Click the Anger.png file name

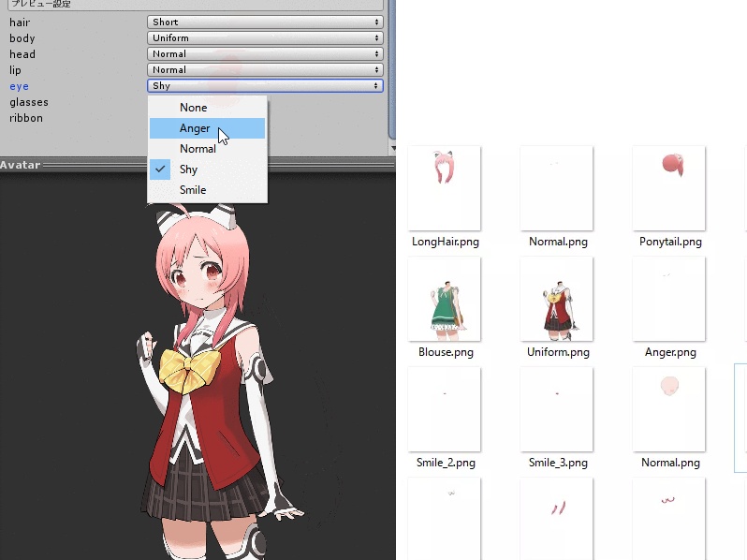click(x=670, y=352)
